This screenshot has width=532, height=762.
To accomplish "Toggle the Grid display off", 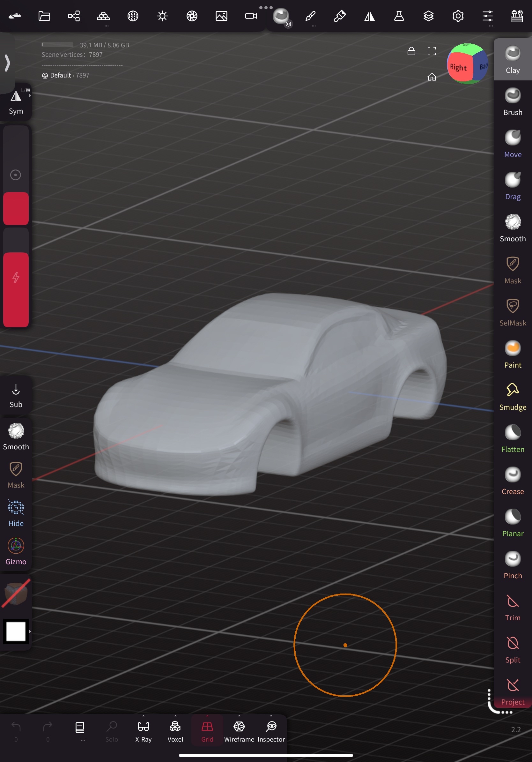I will [207, 730].
